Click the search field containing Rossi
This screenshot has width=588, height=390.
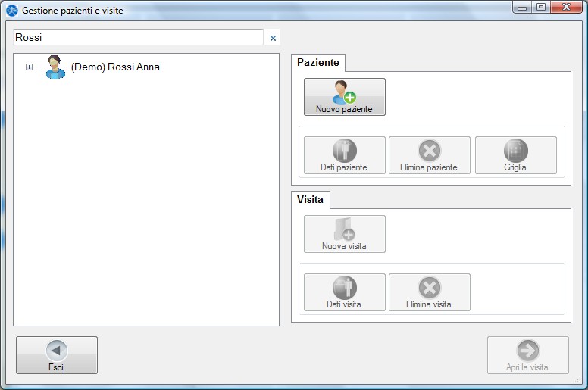tap(138, 38)
